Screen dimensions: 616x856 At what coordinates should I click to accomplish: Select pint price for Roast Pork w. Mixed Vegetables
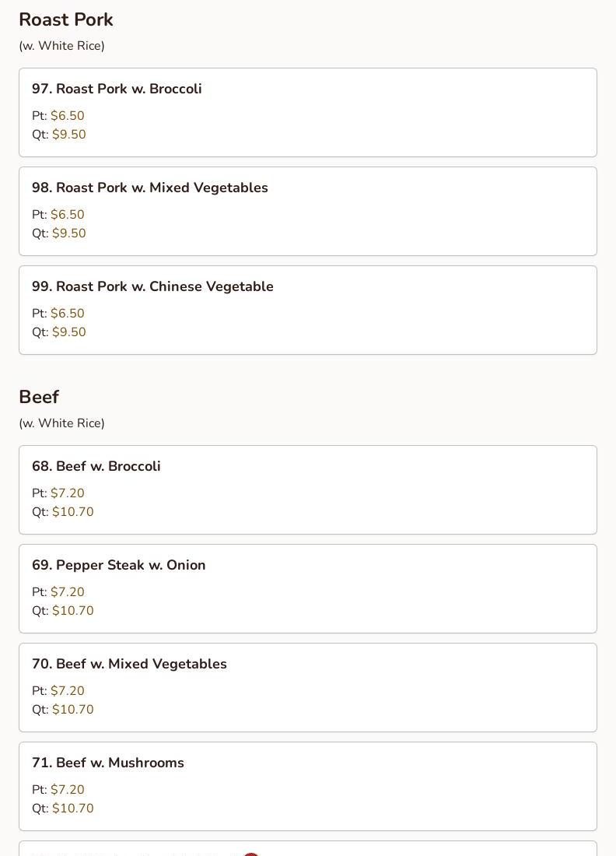[x=67, y=215]
